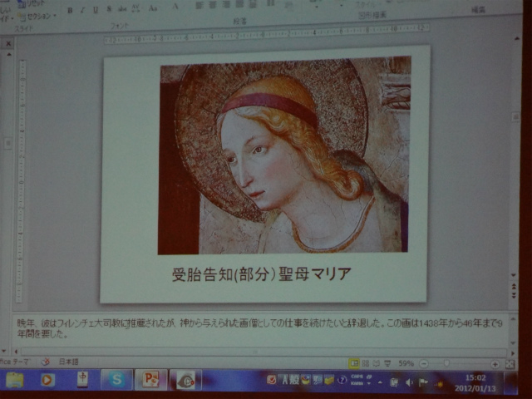Screen dimensions: 532x399
Task: Click the Fra Angelico painting on the slide
Action: 284,155
